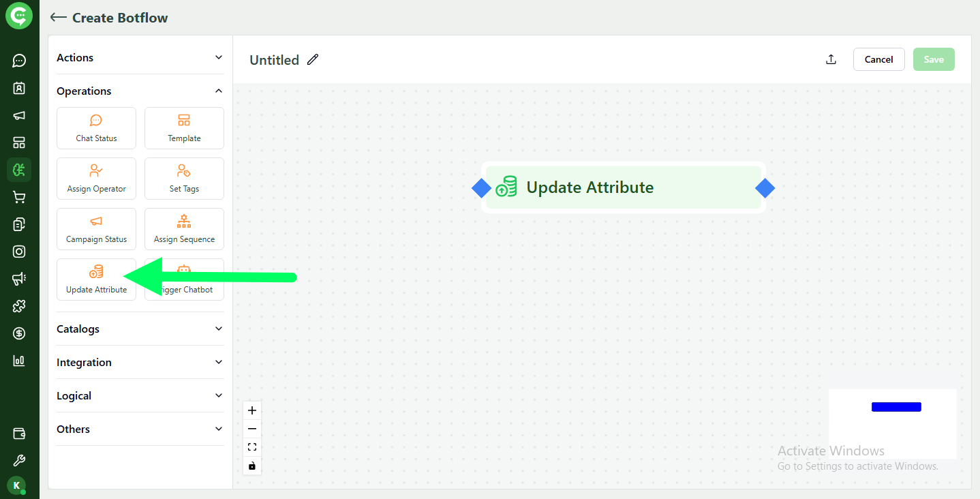Select the Set Tags operation
Viewport: 980px width, 499px height.
click(x=184, y=179)
